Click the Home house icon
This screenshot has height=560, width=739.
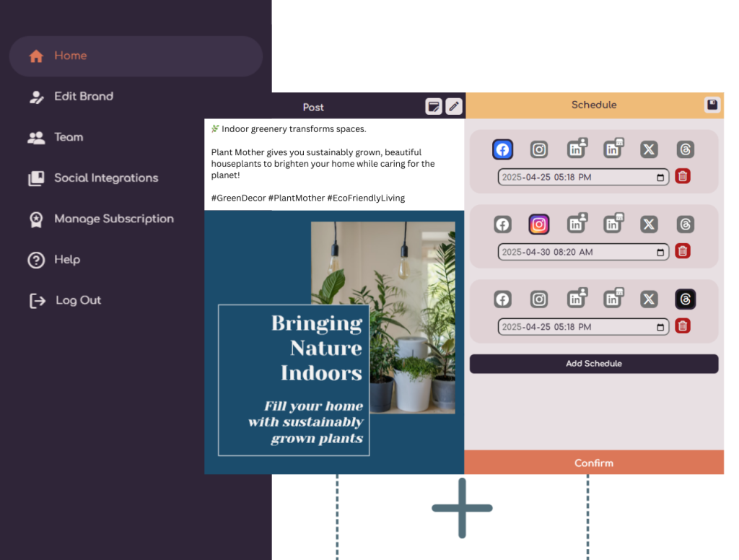tap(36, 56)
